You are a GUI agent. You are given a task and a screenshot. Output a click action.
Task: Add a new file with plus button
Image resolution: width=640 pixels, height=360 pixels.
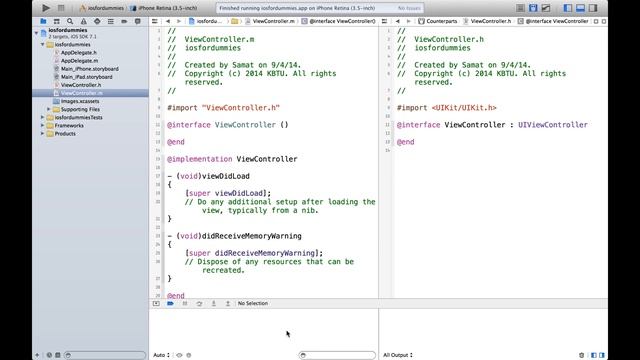37,355
